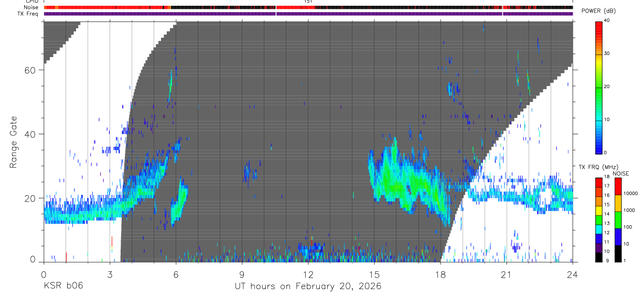
Task: Click the "151" CPID value at top
Action: 308,2
